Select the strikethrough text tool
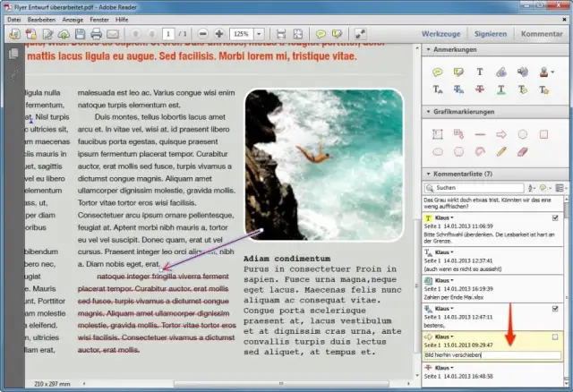Image resolution: width=573 pixels, height=392 pixels. click(480, 89)
